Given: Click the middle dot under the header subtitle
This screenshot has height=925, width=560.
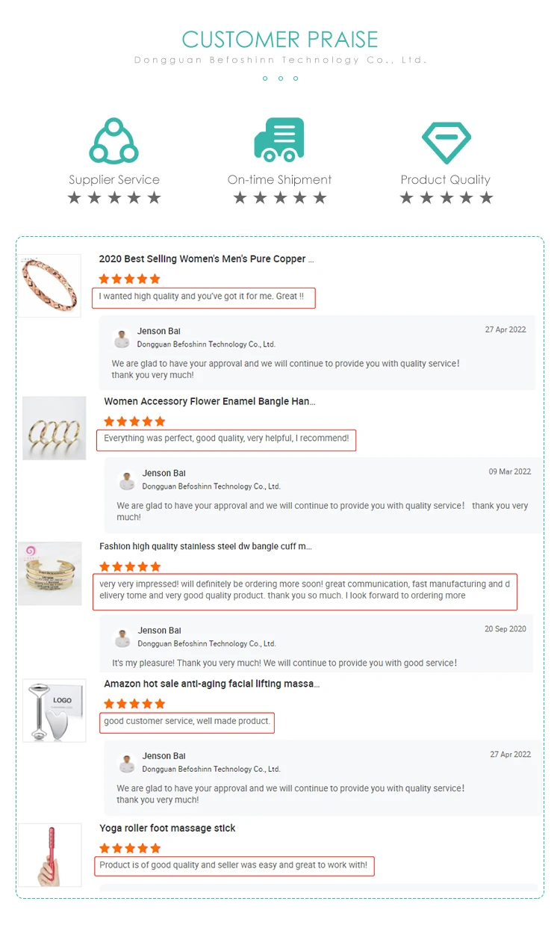Looking at the screenshot, I should coord(281,78).
